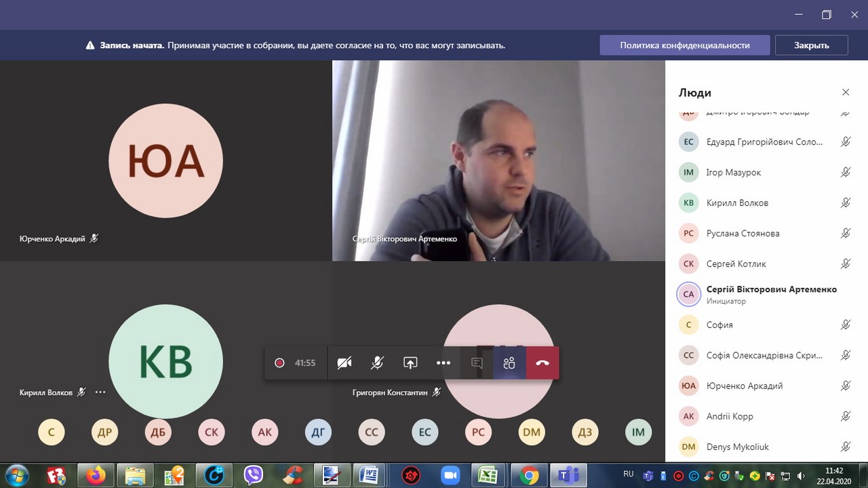The image size is (868, 488).
Task: Click muted mic icon beside Руслана Стоянова
Action: tap(846, 233)
